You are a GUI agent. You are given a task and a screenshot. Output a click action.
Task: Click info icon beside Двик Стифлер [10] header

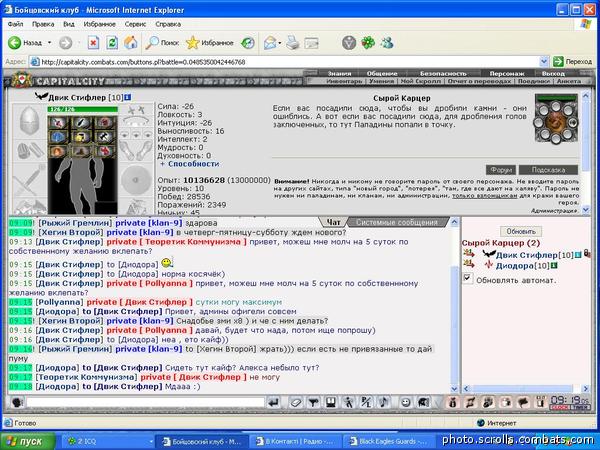click(127, 98)
